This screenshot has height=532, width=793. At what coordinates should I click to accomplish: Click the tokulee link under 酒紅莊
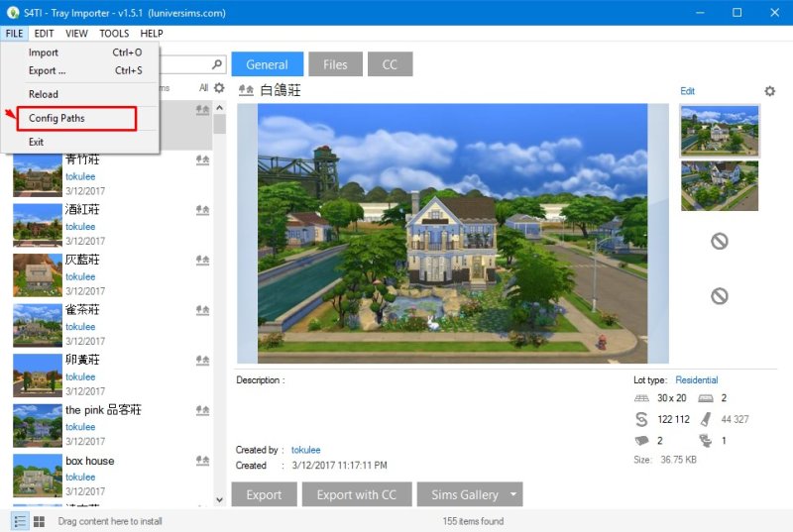pos(80,226)
